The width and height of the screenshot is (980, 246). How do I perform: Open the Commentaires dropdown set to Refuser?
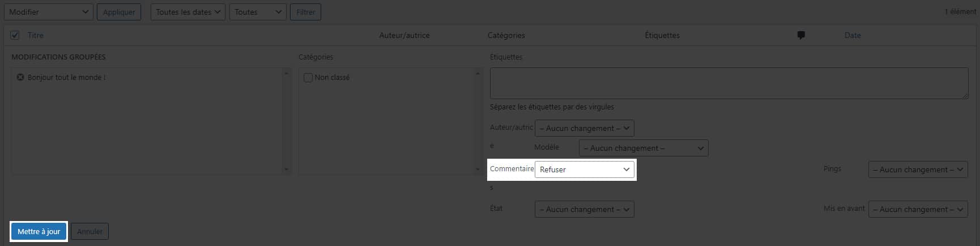tap(584, 169)
